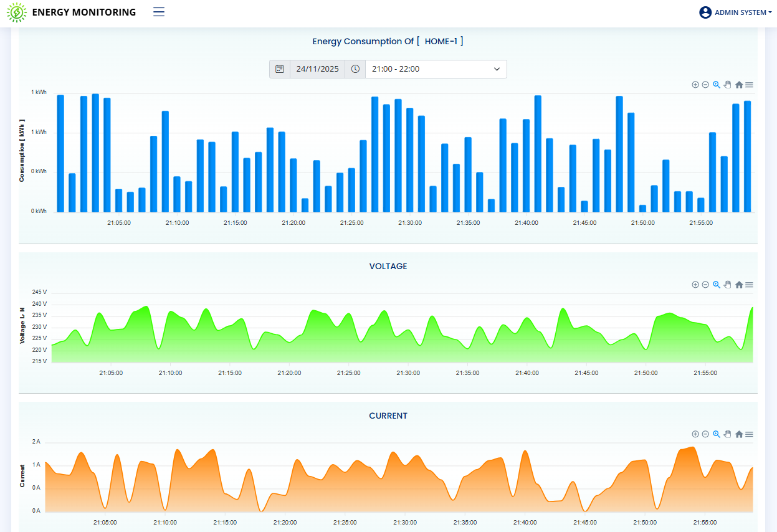Click the HOME-1 device name
The height and width of the screenshot is (532, 777).
click(x=441, y=41)
